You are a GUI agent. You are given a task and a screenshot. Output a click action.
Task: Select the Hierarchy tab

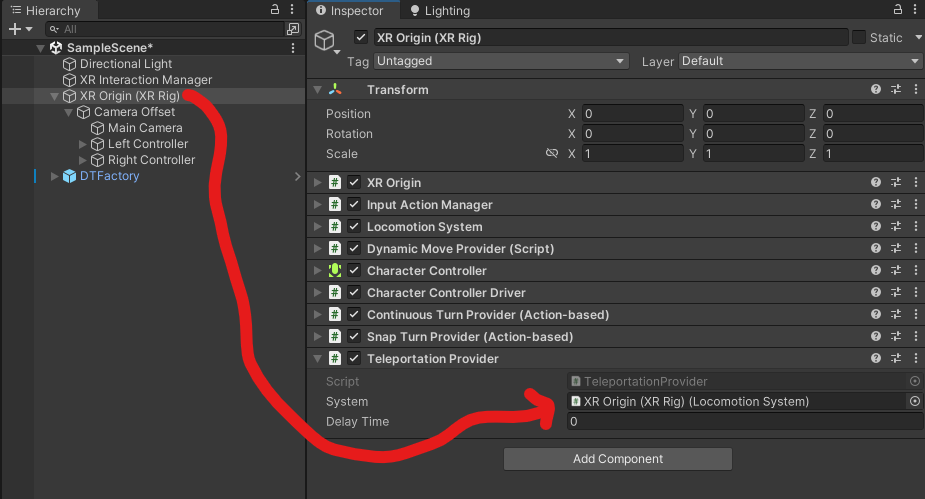click(x=46, y=10)
